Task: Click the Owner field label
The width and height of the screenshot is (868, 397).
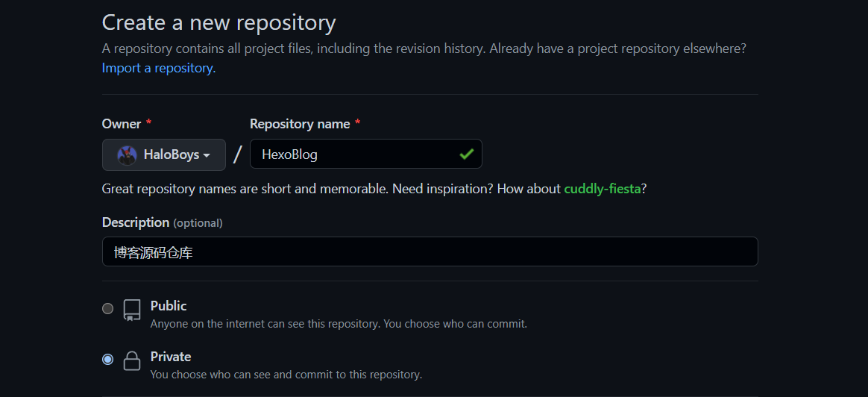Action: click(x=122, y=124)
